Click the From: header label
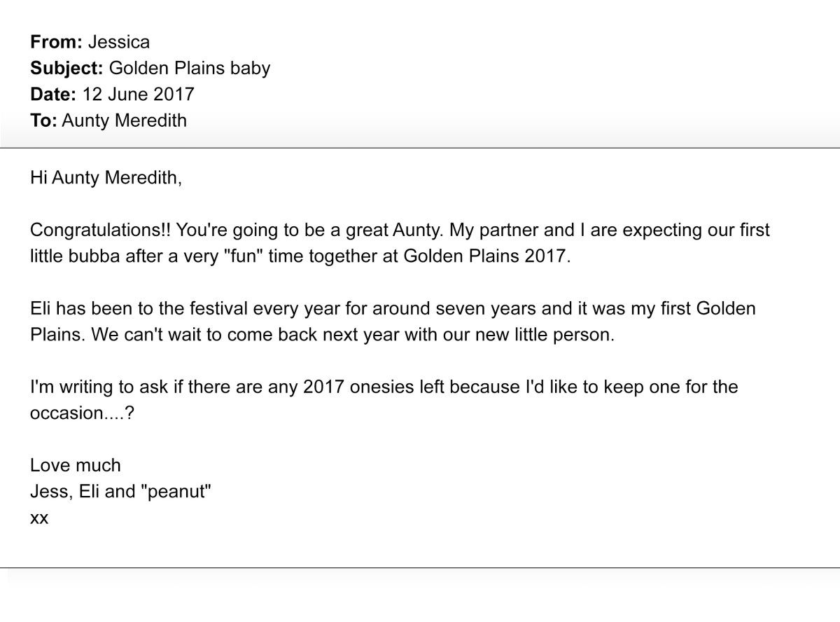 coord(57,42)
